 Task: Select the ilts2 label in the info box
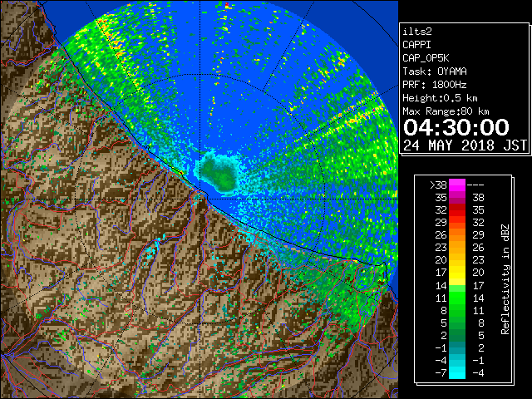pos(417,32)
